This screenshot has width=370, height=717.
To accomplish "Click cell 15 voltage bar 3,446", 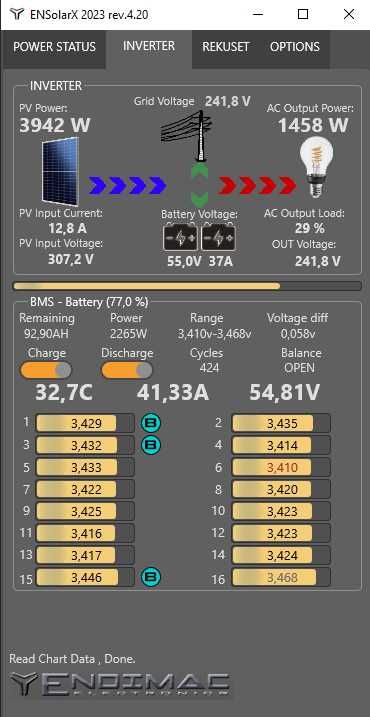I will point(85,577).
